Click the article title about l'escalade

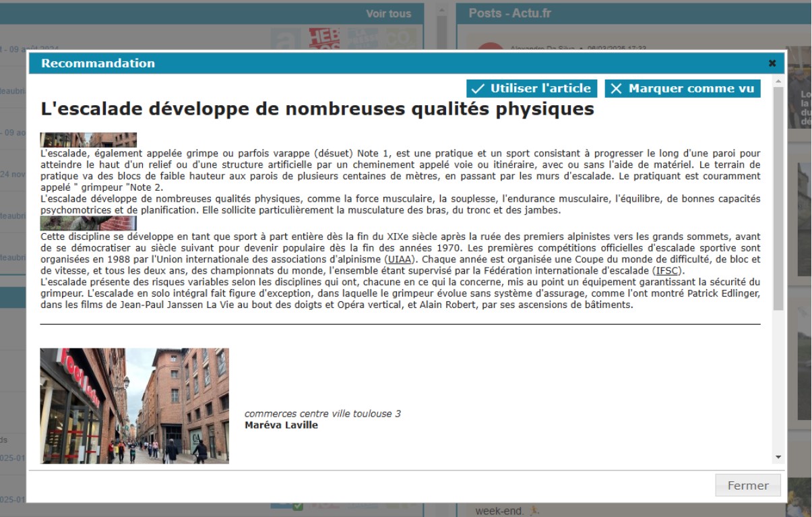click(317, 109)
